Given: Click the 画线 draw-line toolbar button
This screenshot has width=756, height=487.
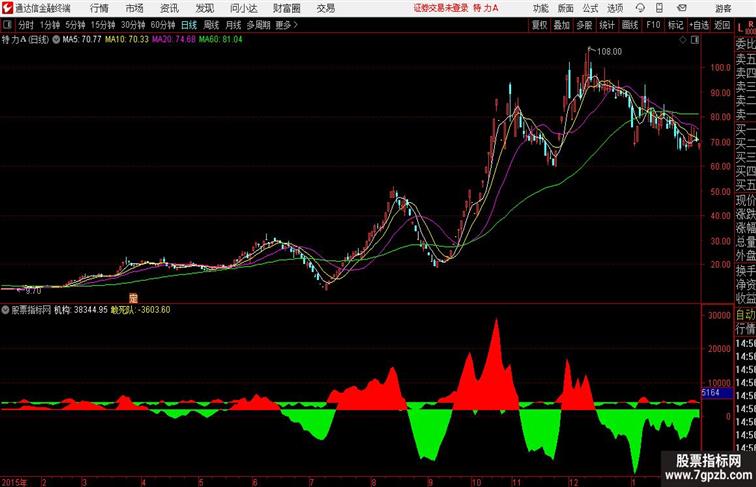Looking at the screenshot, I should (630, 25).
